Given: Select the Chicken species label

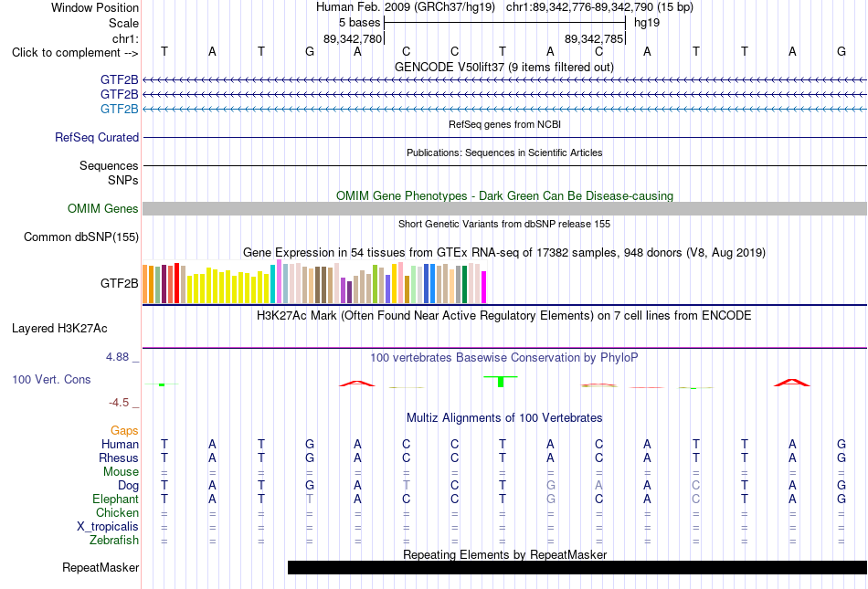Looking at the screenshot, I should (117, 512).
